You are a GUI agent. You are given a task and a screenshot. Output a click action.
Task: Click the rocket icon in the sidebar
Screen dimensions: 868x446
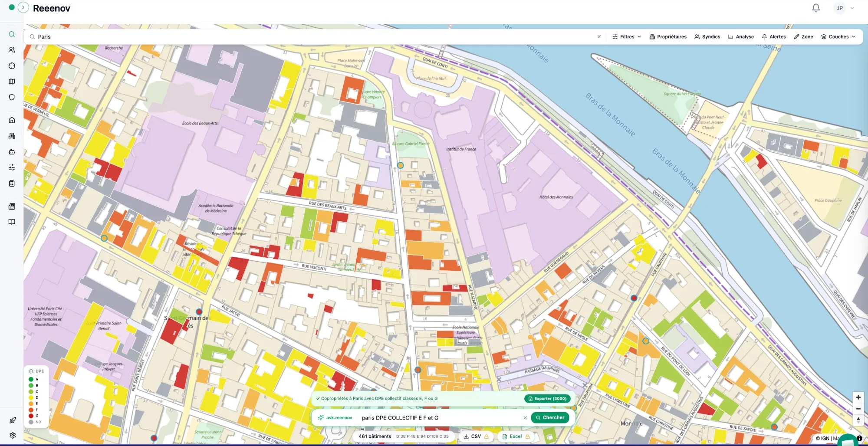tap(13, 420)
